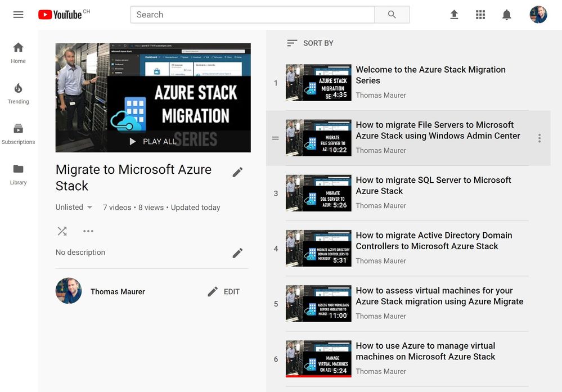The image size is (562, 392).
Task: Open the Azure Stack Migration playlist cover image
Action: 153,98
